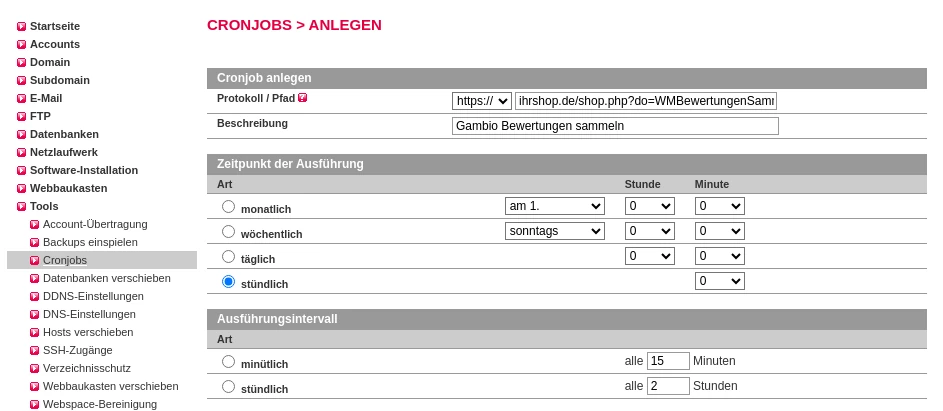Choose minütlich execution interval radio button
Screen dimensions: 943x411
[228, 361]
